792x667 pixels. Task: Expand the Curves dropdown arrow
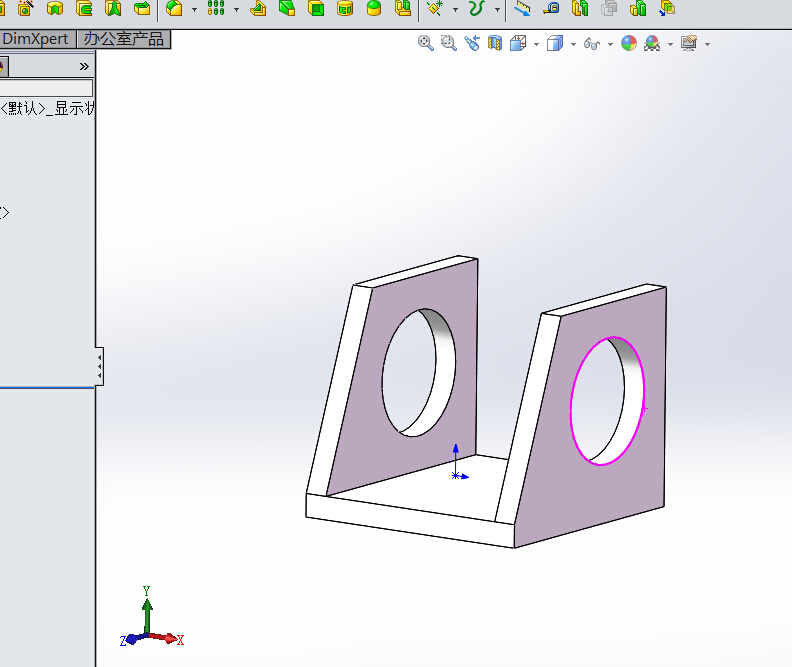point(498,10)
